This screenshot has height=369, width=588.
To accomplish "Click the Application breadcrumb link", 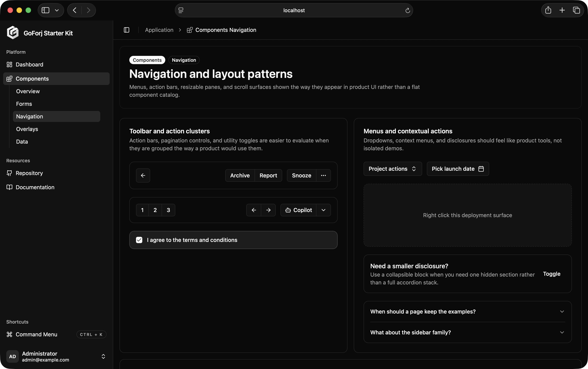I will tap(159, 30).
